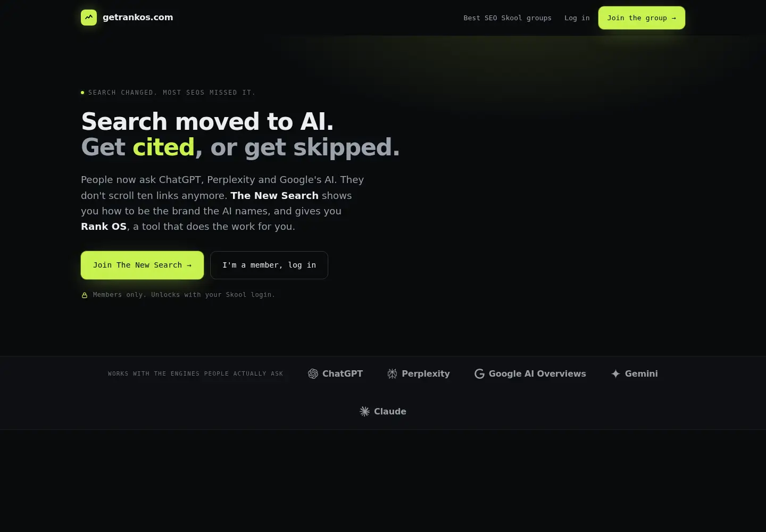Click Join the group button
The height and width of the screenshot is (532, 766).
[x=642, y=18]
